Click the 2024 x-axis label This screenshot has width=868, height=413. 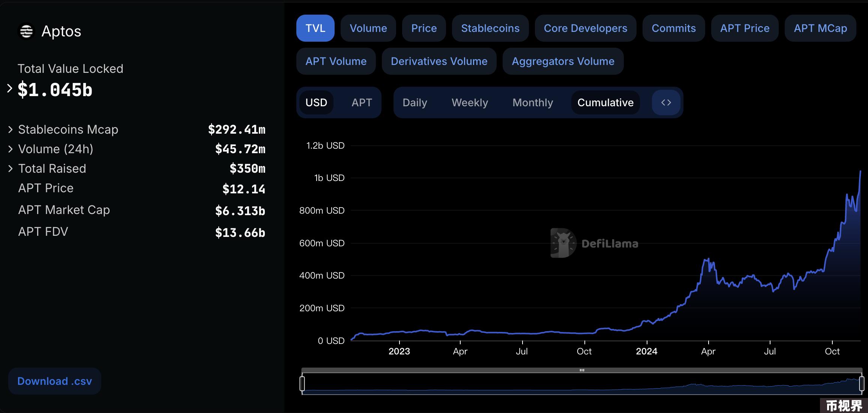coord(647,351)
